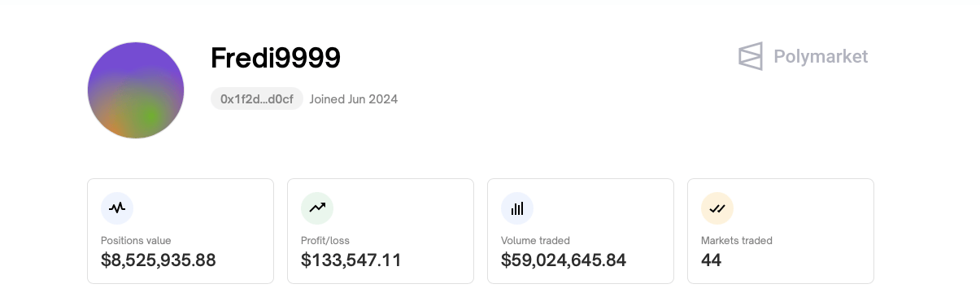
Task: Select the Fredi9999 username heading
Action: [276, 58]
